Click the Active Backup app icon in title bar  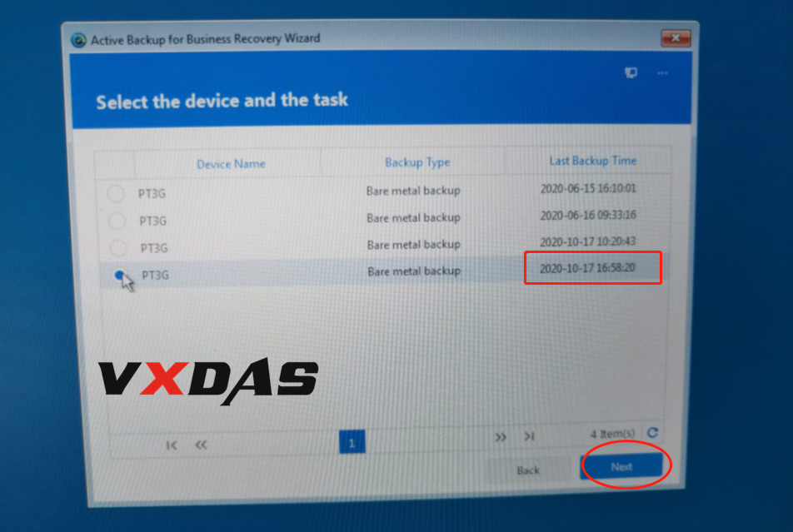pyautogui.click(x=78, y=40)
